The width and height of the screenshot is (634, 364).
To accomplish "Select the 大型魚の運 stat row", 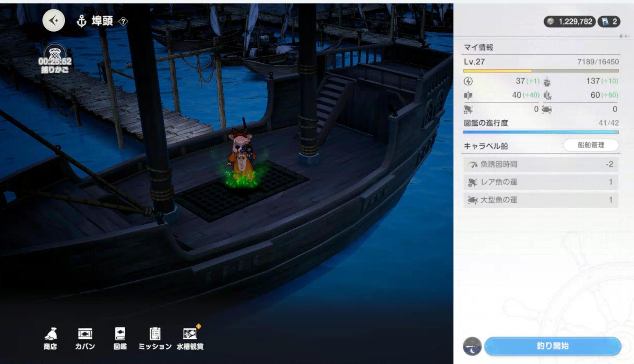I will tap(541, 200).
